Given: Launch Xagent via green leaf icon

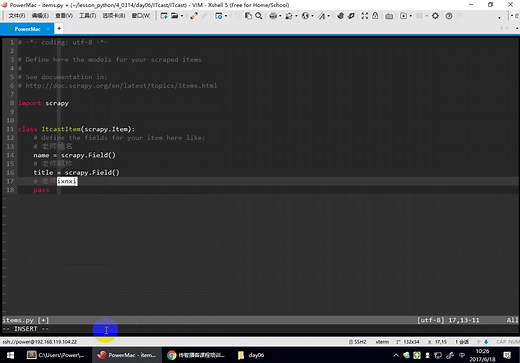Looking at the screenshot, I should coord(351,16).
